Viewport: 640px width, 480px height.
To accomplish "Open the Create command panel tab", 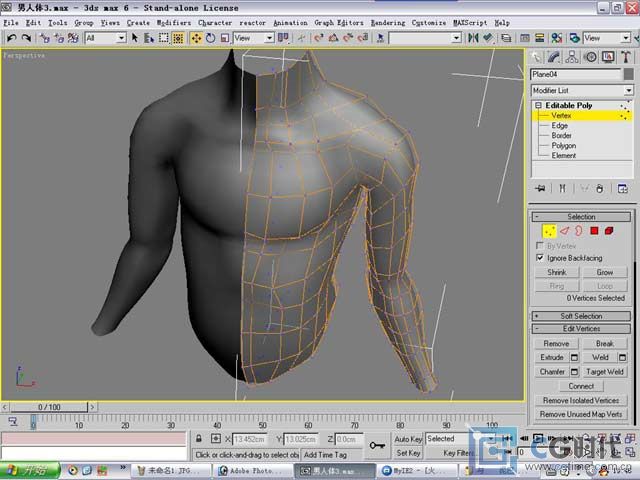I will click(536, 57).
